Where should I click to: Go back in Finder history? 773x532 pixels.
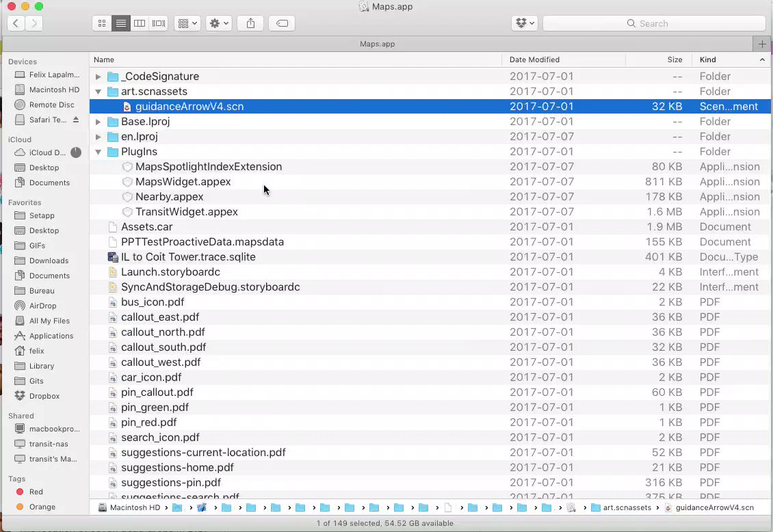16,23
